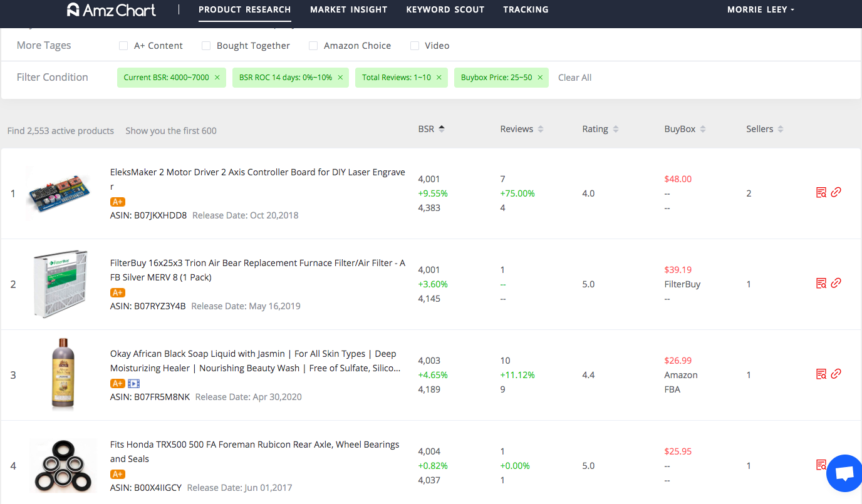Open the report icon for Honda TRX500 listing
The height and width of the screenshot is (504, 862).
click(821, 465)
